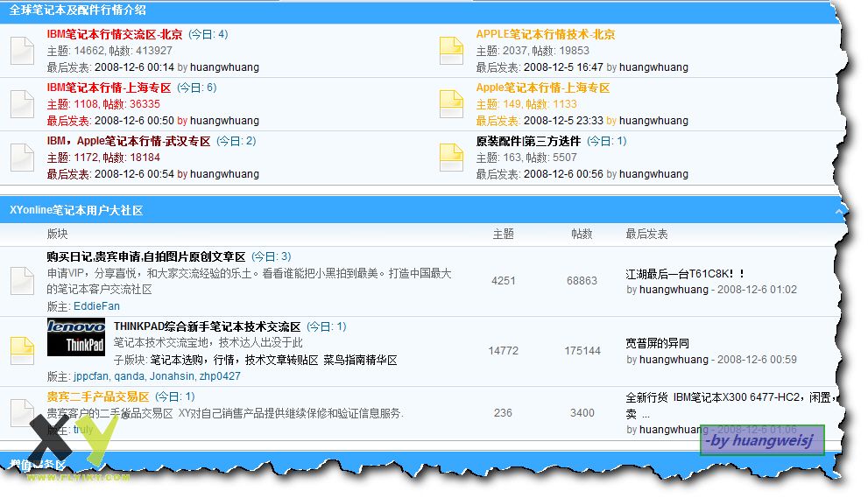Image resolution: width=868 pixels, height=498 pixels.
Task: Open last post time 2008-12-5 16:47 in APPLE北京
Action: (563, 67)
